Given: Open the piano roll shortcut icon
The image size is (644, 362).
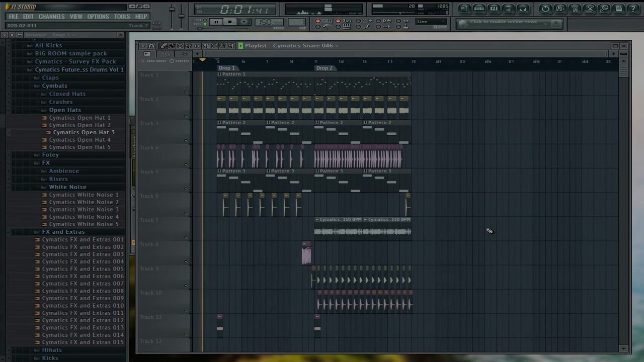Looking at the screenshot, I should tap(494, 9).
